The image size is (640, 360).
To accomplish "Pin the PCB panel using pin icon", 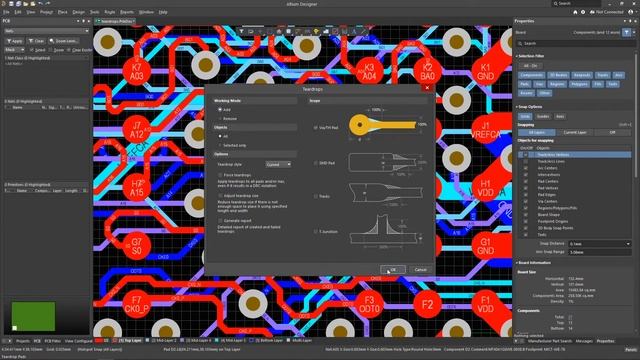I will 83,21.
